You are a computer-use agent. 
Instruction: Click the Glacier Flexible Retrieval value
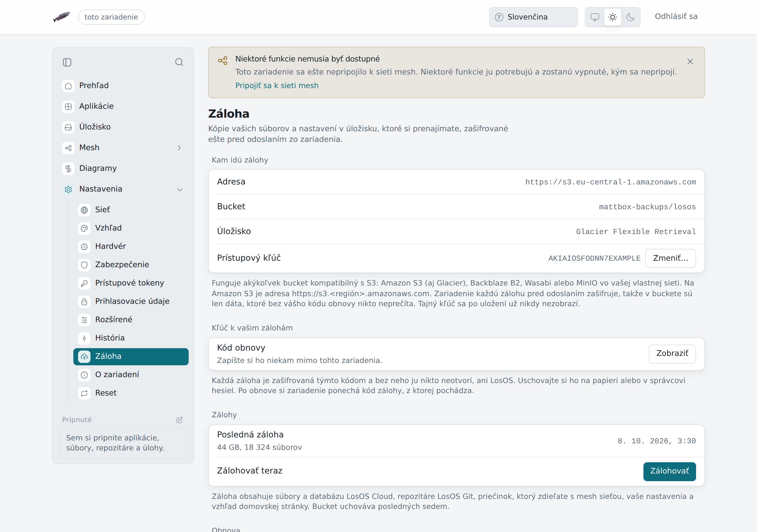[x=636, y=232]
